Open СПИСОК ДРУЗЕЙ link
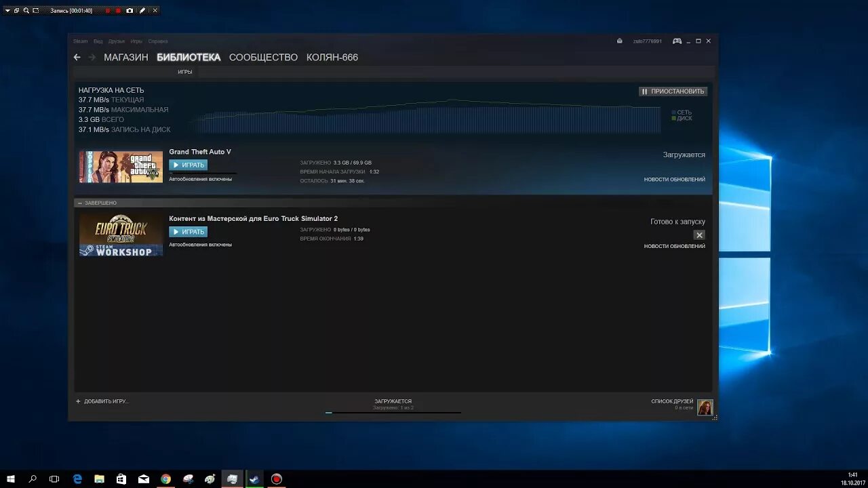Viewport: 868px width, 488px height. tap(672, 401)
